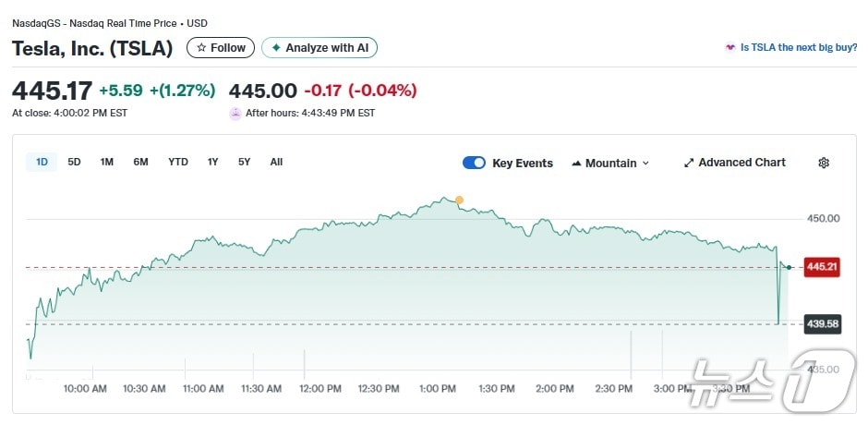The image size is (868, 425).
Task: Click the after-hours moon icon
Action: pos(235,113)
